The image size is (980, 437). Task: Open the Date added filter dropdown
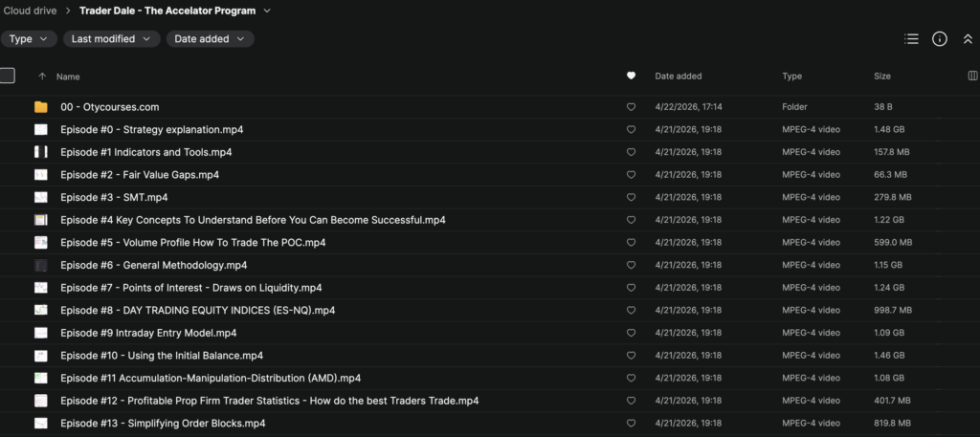[x=210, y=38]
